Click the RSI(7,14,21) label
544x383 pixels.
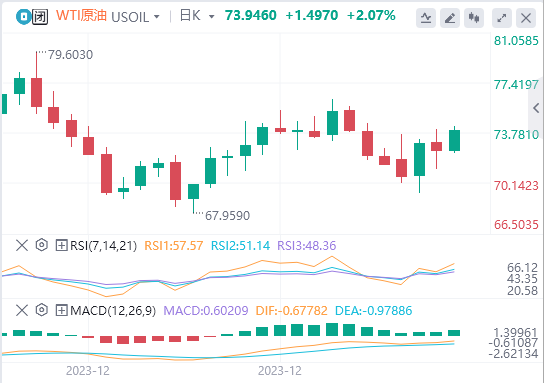pyautogui.click(x=103, y=246)
